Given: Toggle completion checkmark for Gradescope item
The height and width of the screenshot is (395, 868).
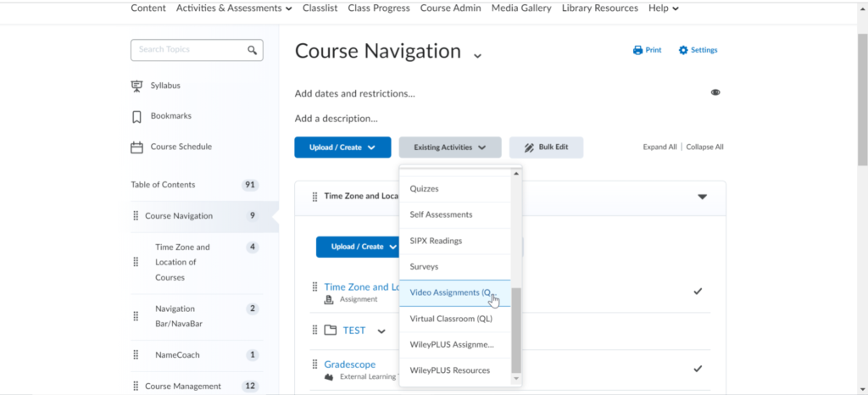Looking at the screenshot, I should (698, 369).
